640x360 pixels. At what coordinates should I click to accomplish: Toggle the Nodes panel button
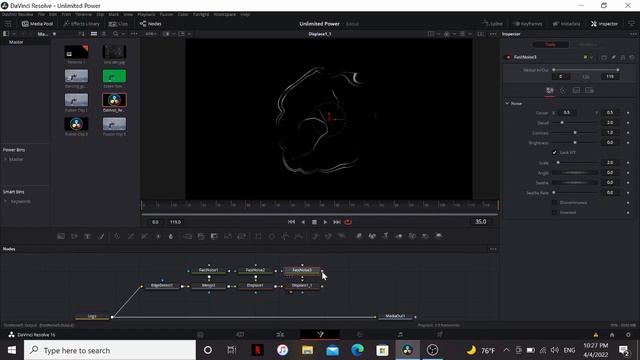pyautogui.click(x=151, y=24)
